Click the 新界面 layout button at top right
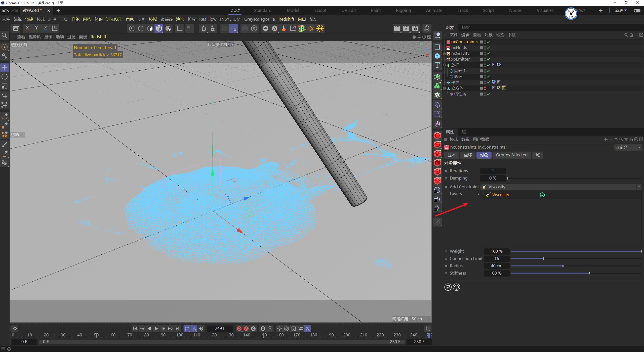 coord(621,10)
